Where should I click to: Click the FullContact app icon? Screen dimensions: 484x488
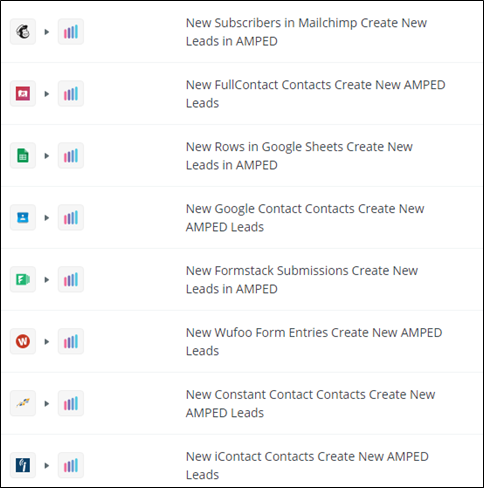(x=23, y=94)
